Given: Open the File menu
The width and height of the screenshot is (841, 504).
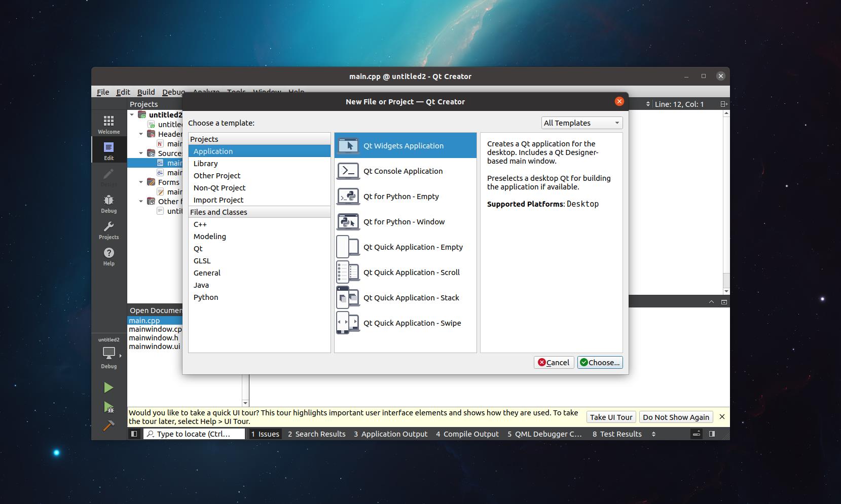Looking at the screenshot, I should point(103,92).
